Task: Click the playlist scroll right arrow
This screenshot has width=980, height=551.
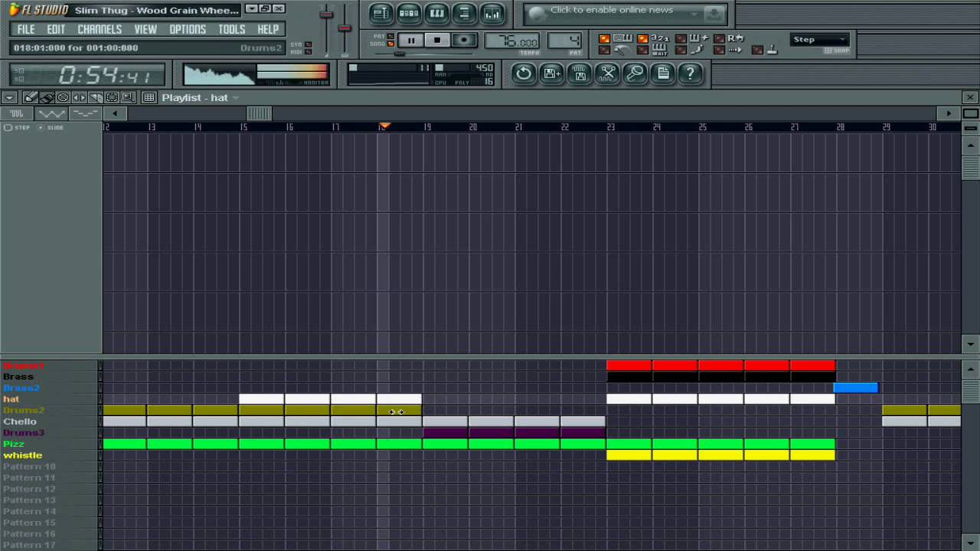Action: pos(949,113)
